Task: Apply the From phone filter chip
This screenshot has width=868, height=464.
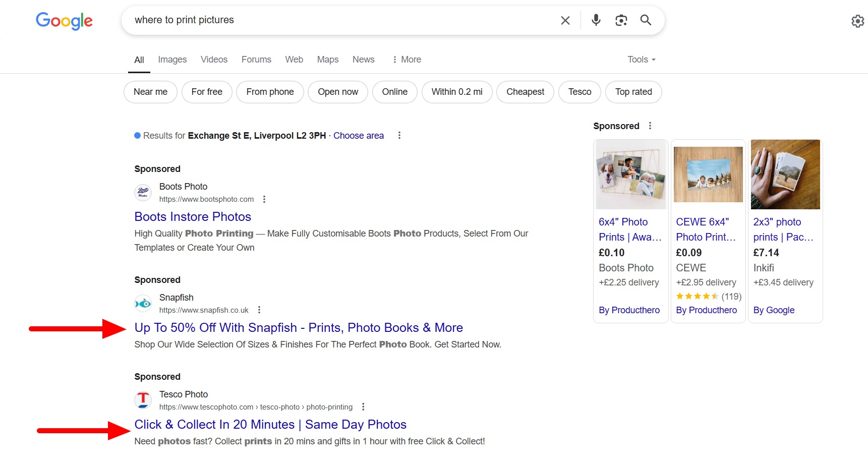Action: pos(270,92)
